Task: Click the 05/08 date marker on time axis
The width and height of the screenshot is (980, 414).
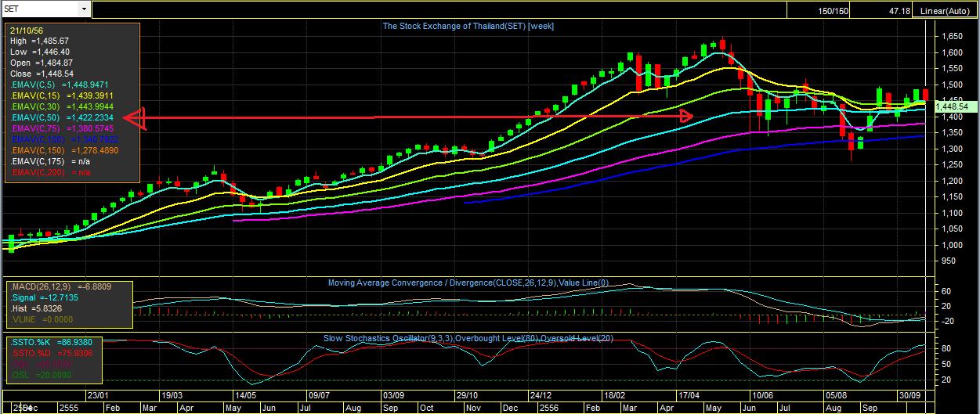Action: (837, 396)
